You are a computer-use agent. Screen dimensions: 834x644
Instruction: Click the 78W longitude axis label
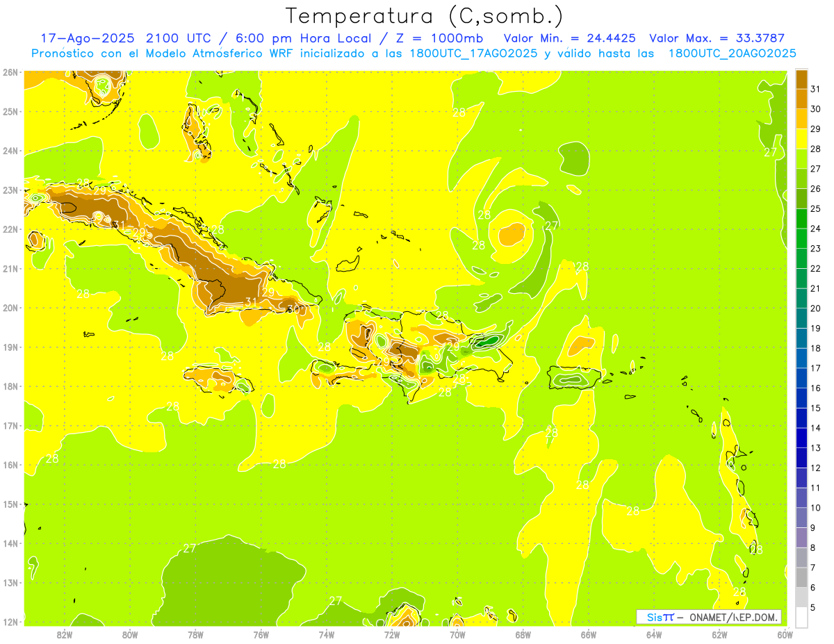click(195, 634)
